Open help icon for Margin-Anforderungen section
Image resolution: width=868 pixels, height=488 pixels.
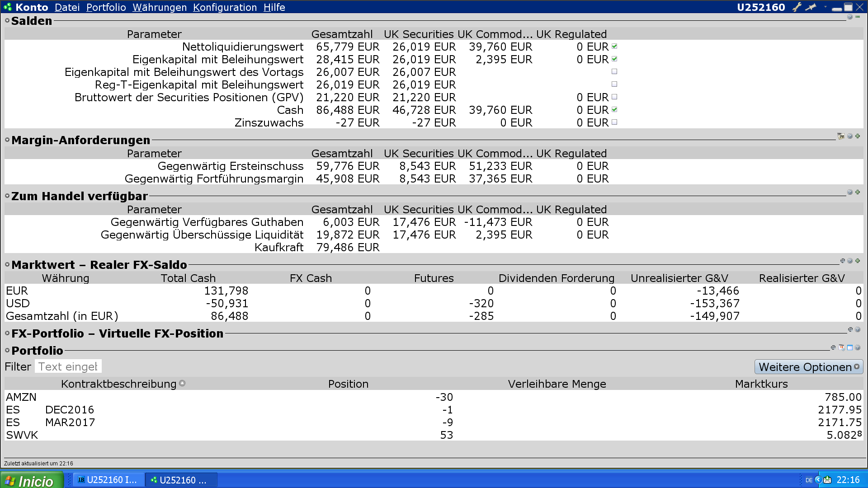tap(850, 136)
